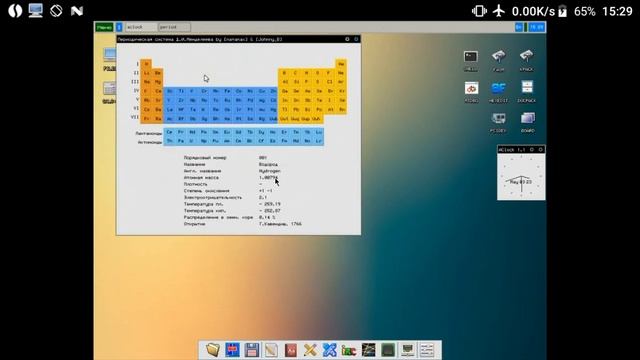Launch the black starfield dock icon

[x=368, y=350]
